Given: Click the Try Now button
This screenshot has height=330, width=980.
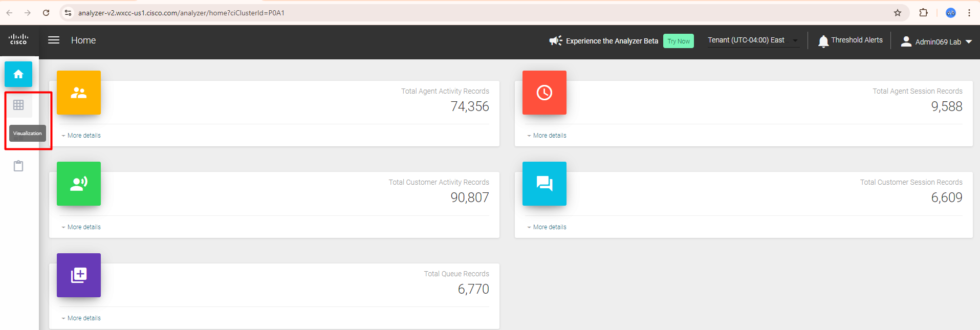Looking at the screenshot, I should tap(679, 41).
